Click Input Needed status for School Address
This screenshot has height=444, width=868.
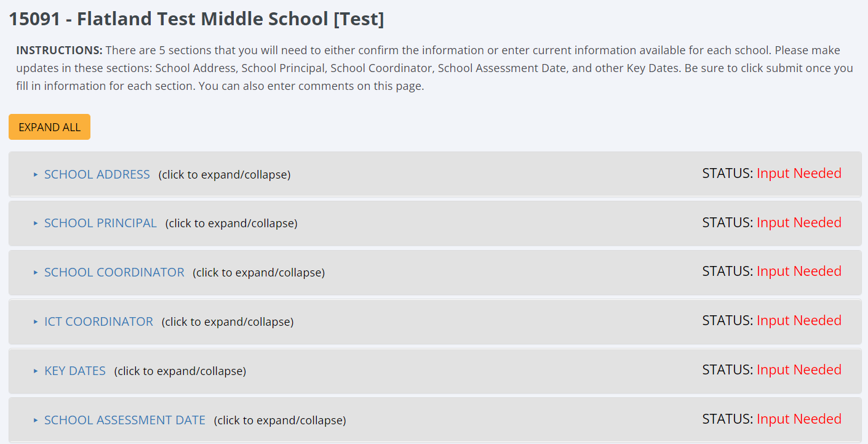tap(798, 174)
